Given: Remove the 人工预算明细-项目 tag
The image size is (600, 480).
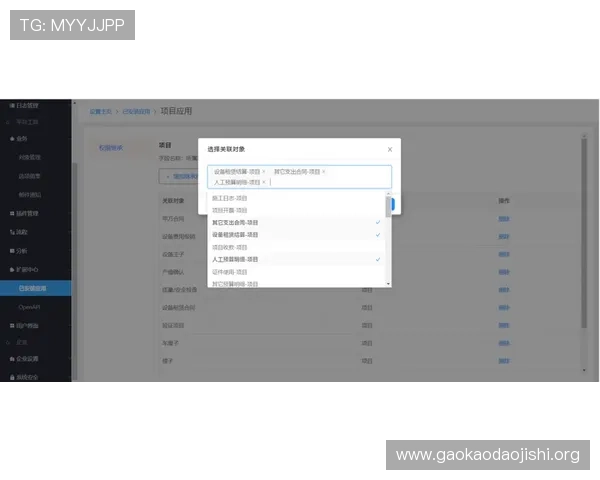Looking at the screenshot, I should click(x=264, y=182).
